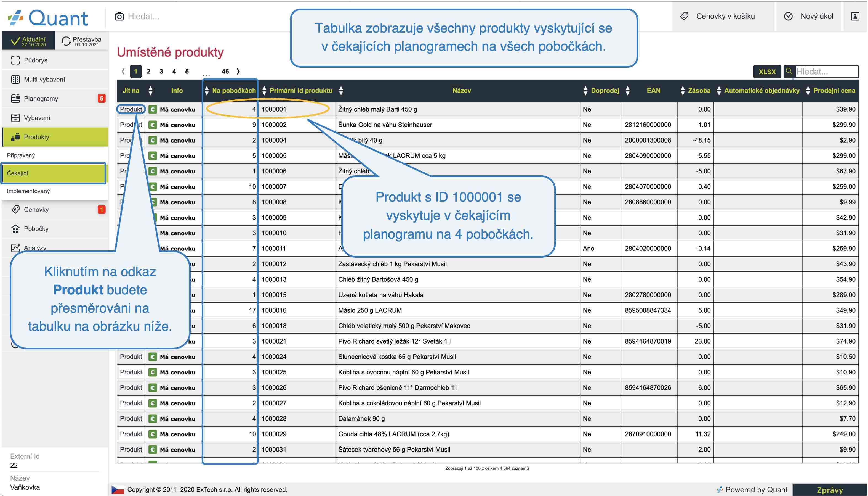Open the Pobočky menu item
868x496 pixels.
pyautogui.click(x=55, y=229)
